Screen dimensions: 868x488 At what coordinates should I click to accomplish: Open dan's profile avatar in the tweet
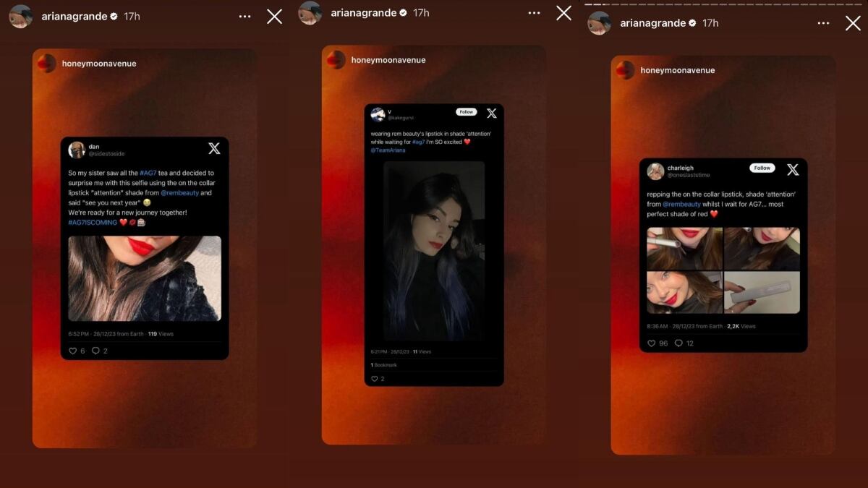[x=77, y=150]
